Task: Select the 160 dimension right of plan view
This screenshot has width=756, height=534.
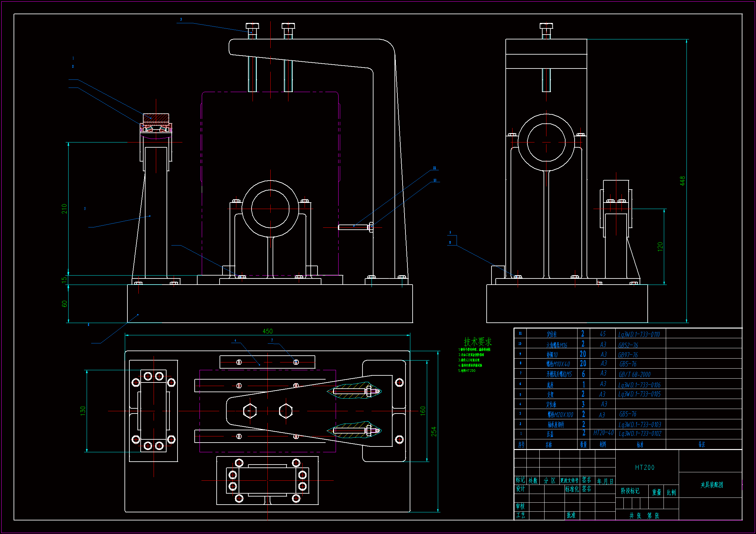Action: pos(423,411)
